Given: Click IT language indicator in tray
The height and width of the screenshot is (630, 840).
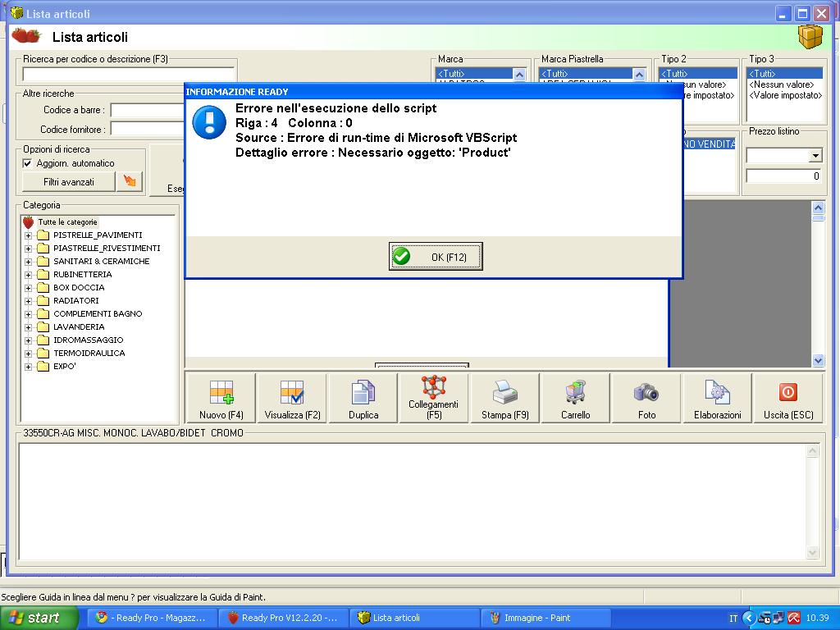Looking at the screenshot, I should 733,619.
